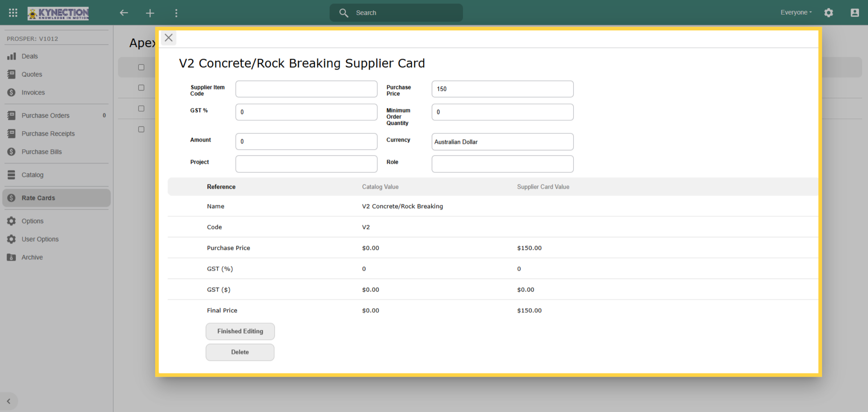Open Archive in the sidebar
Image resolution: width=868 pixels, height=412 pixels.
click(56, 257)
